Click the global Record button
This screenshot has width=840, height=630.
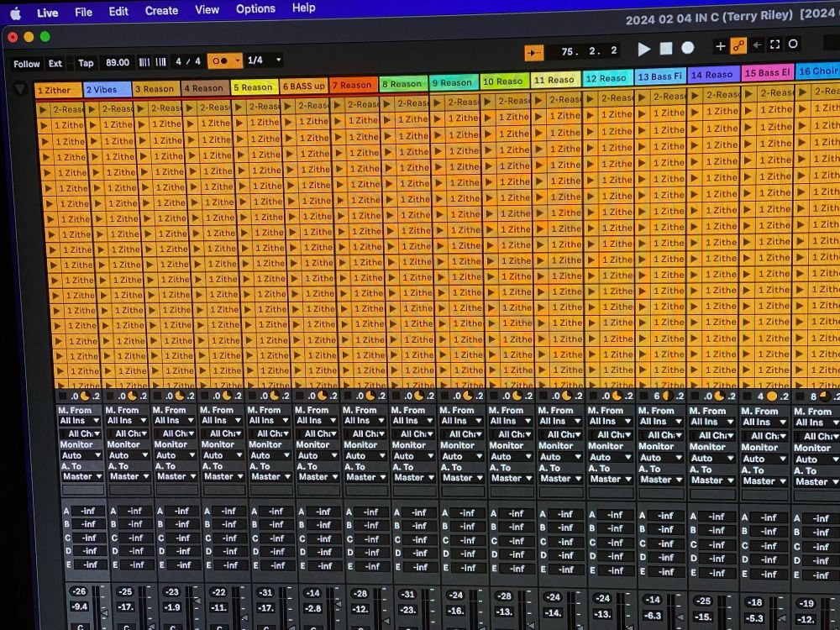[687, 49]
